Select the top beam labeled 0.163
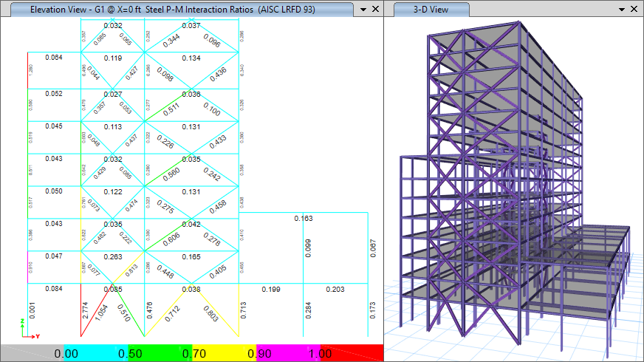The image size is (644, 362). click(x=303, y=213)
